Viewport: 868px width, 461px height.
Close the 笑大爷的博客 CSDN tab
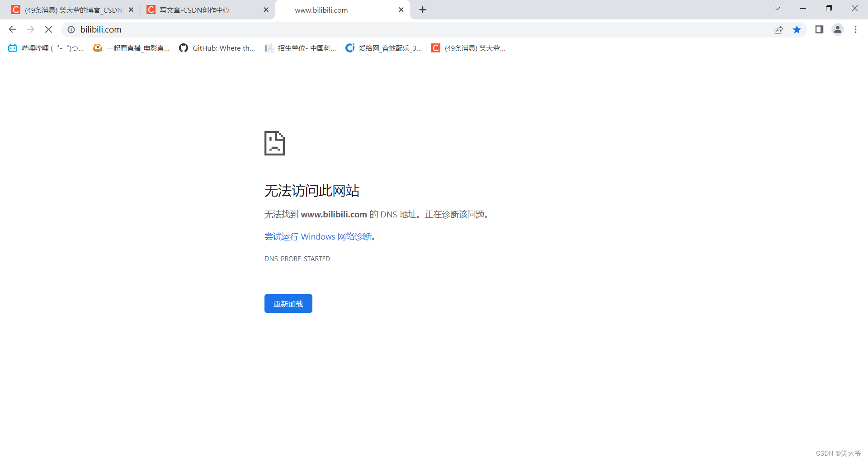point(131,9)
